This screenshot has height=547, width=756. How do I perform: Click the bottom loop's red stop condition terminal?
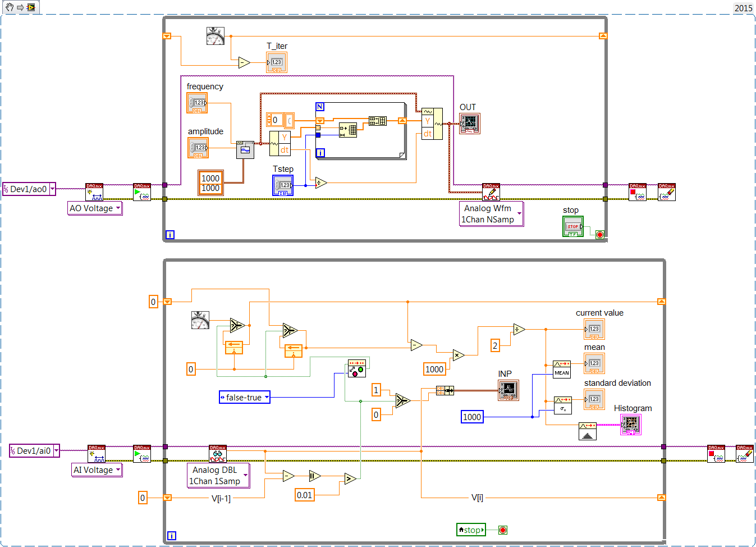coord(503,530)
